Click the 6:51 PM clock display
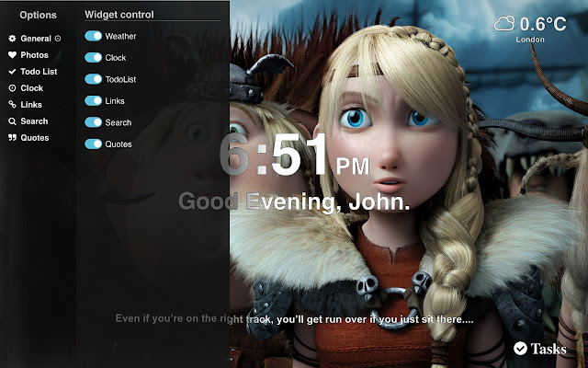Screen dimensions: 588x368 (x=294, y=155)
